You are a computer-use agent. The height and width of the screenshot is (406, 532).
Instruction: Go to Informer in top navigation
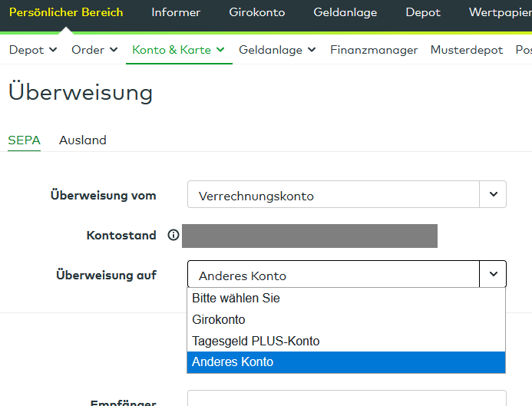[176, 12]
